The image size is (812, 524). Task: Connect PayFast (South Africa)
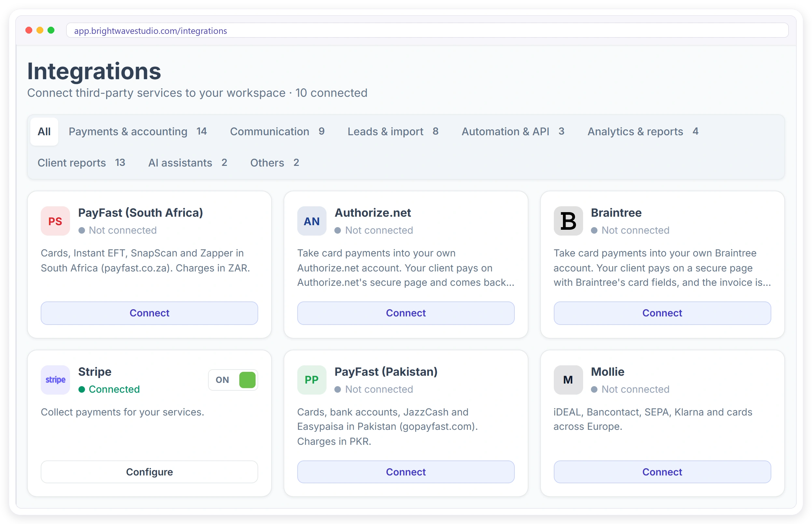pyautogui.click(x=149, y=313)
